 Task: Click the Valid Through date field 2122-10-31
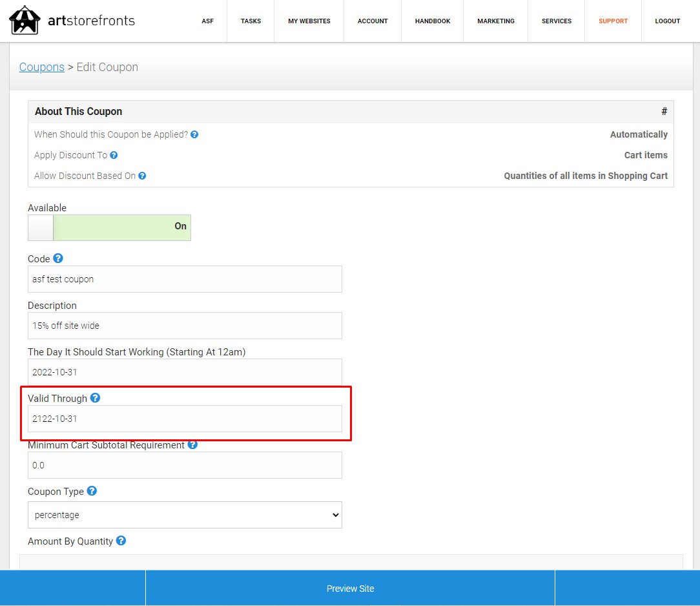[x=185, y=419]
